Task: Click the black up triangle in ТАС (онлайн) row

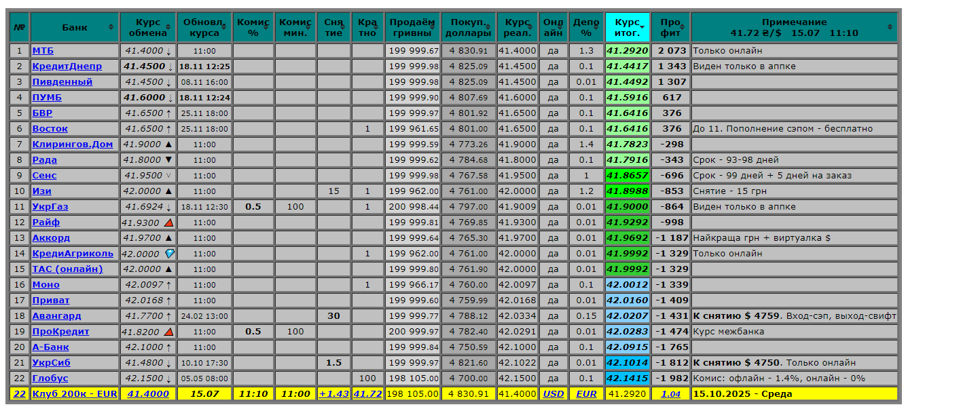Action: click(168, 269)
